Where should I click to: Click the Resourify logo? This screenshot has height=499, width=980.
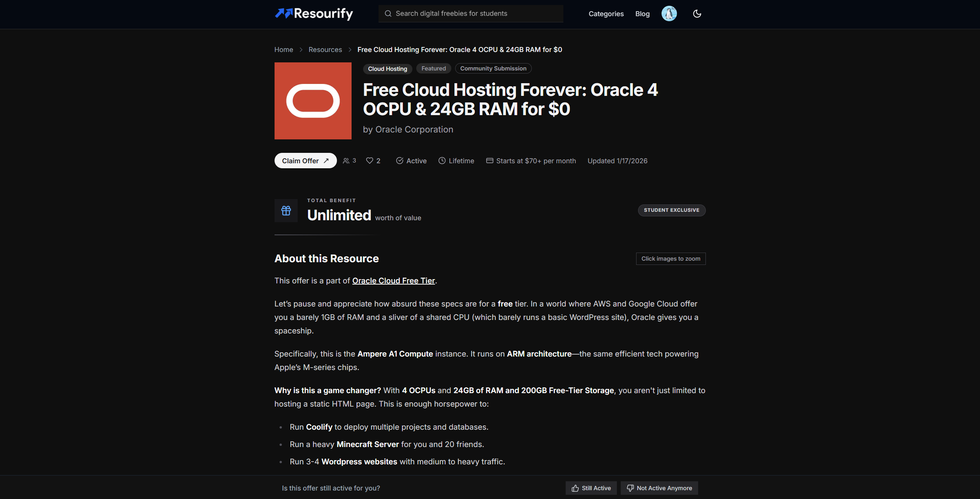[313, 14]
